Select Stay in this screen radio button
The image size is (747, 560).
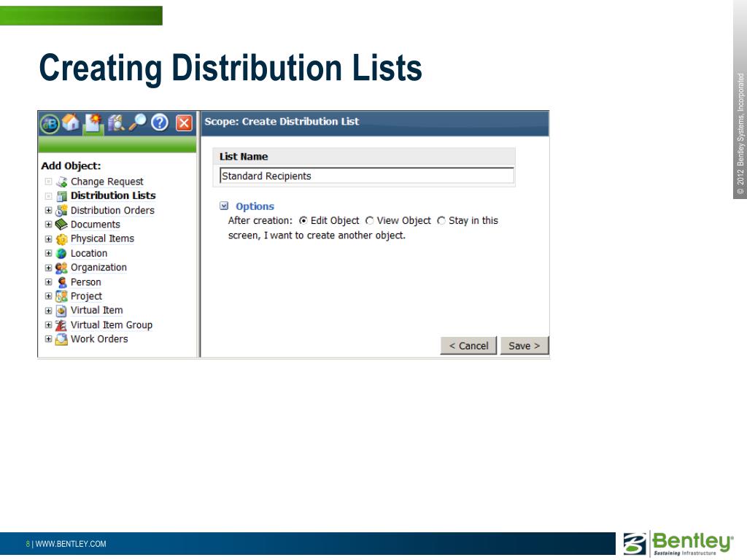coord(441,220)
